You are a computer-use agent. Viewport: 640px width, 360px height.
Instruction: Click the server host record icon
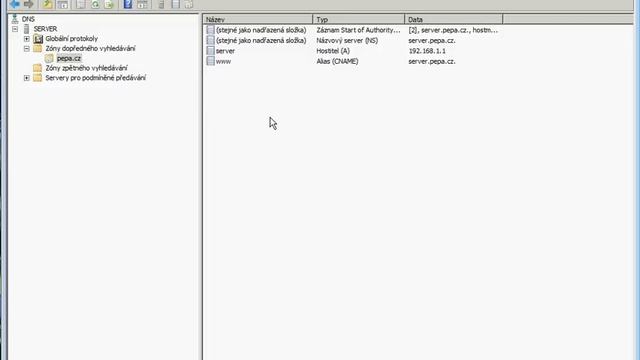210,51
